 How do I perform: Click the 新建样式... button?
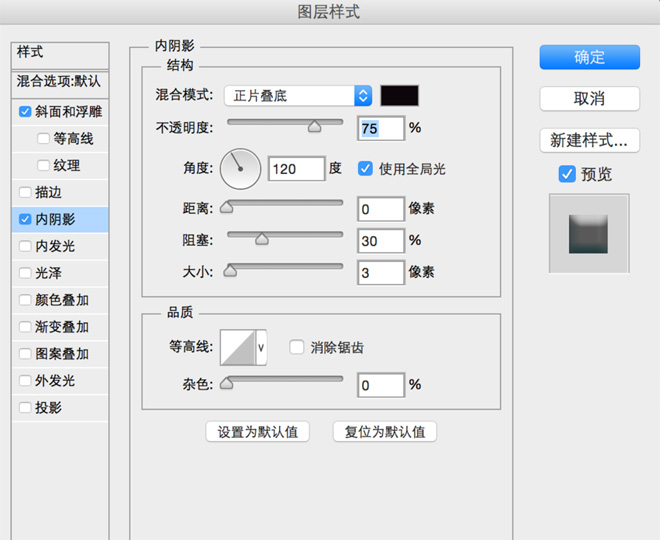(589, 139)
